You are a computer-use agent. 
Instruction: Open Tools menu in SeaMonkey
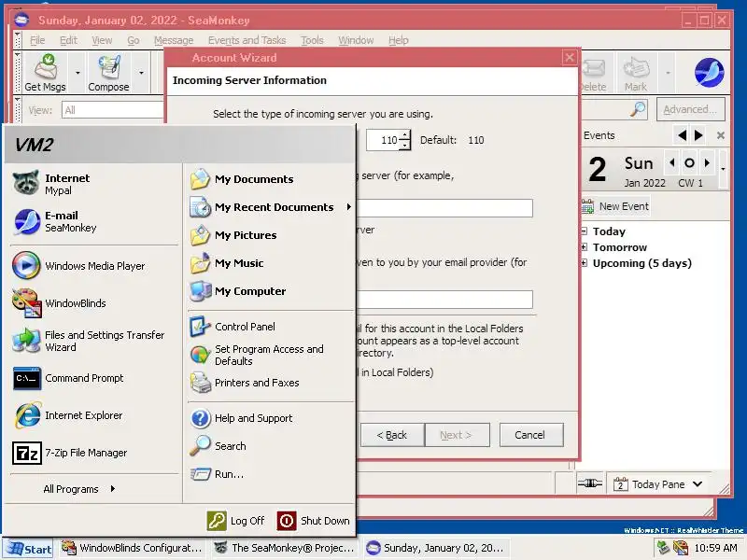tap(312, 40)
